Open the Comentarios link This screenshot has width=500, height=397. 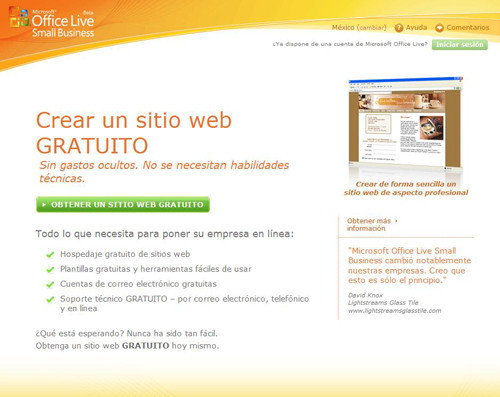coord(468,27)
